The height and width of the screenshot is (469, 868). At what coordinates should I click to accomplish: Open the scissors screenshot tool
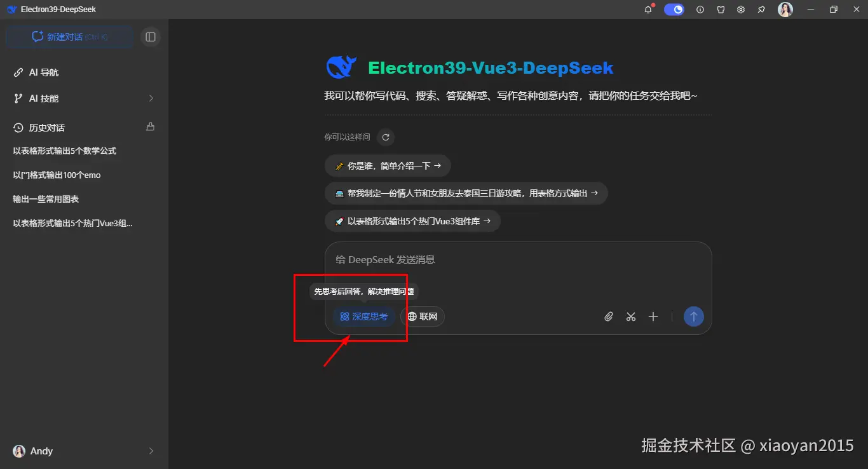[631, 316]
